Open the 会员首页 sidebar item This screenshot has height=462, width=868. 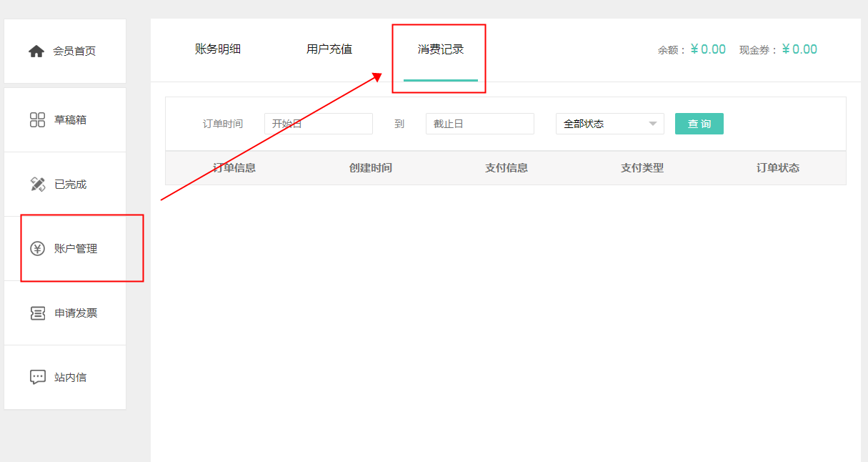[x=65, y=51]
